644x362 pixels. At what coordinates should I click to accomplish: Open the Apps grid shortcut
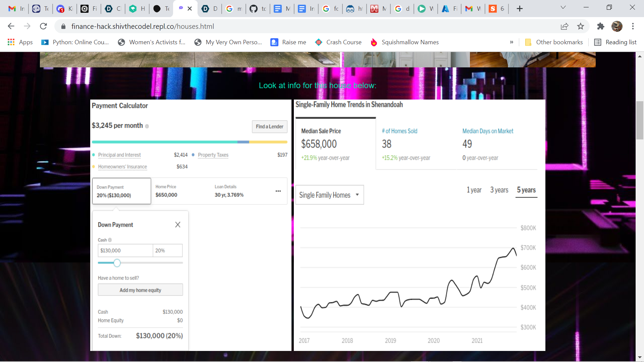click(x=11, y=42)
